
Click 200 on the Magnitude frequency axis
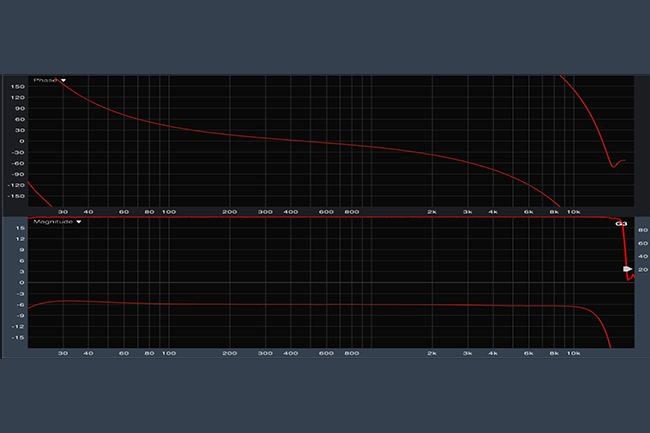pyautogui.click(x=229, y=353)
